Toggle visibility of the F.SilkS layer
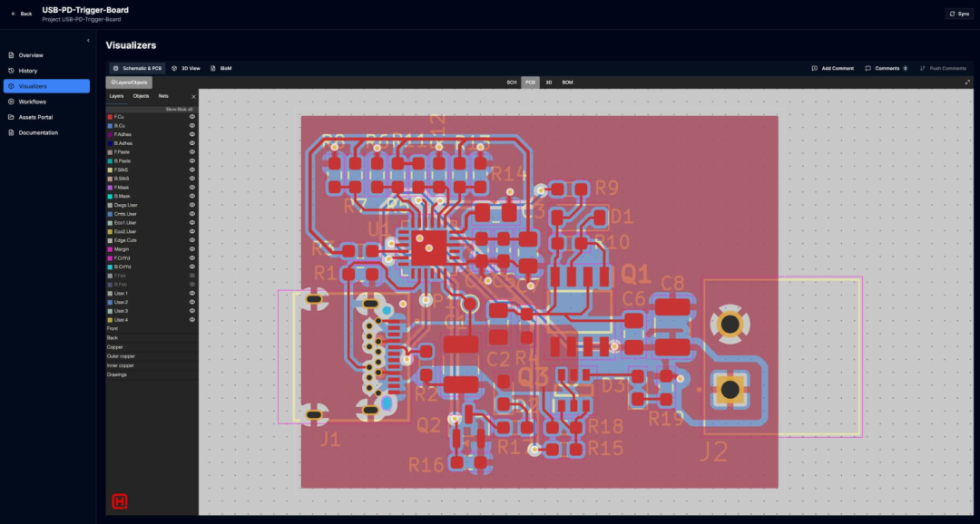980x524 pixels. pos(191,170)
